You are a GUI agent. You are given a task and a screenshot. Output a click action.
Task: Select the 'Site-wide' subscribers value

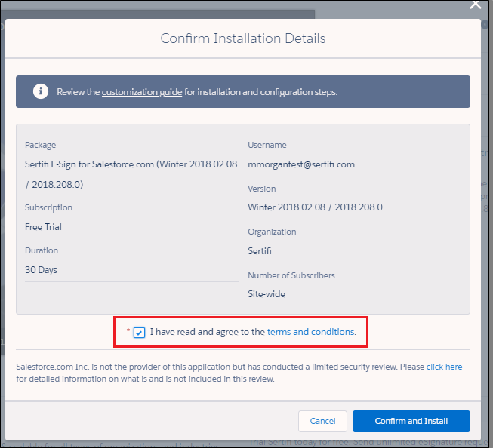tap(267, 294)
